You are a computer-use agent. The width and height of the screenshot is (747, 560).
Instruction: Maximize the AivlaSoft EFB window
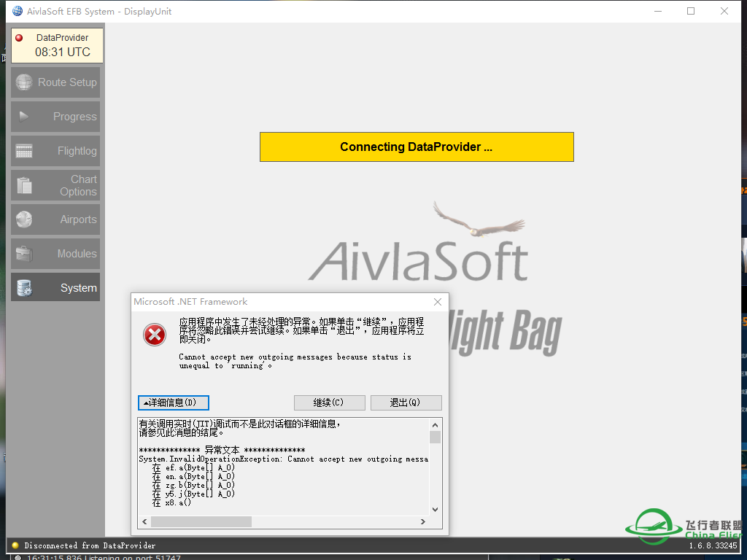click(x=691, y=11)
